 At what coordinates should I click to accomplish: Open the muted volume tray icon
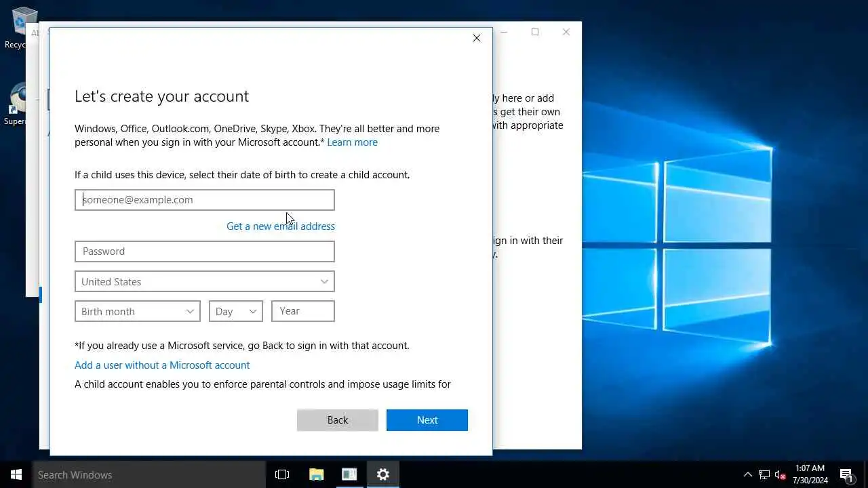pos(780,474)
